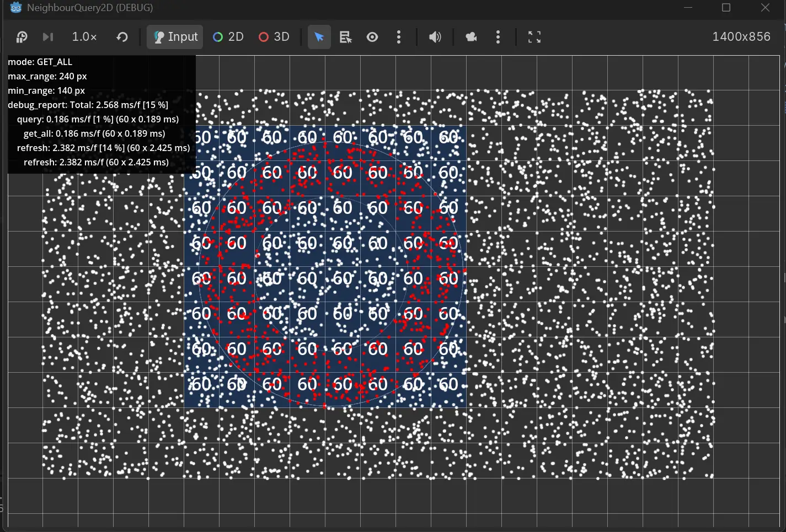Click the debug_report total line

pos(88,105)
